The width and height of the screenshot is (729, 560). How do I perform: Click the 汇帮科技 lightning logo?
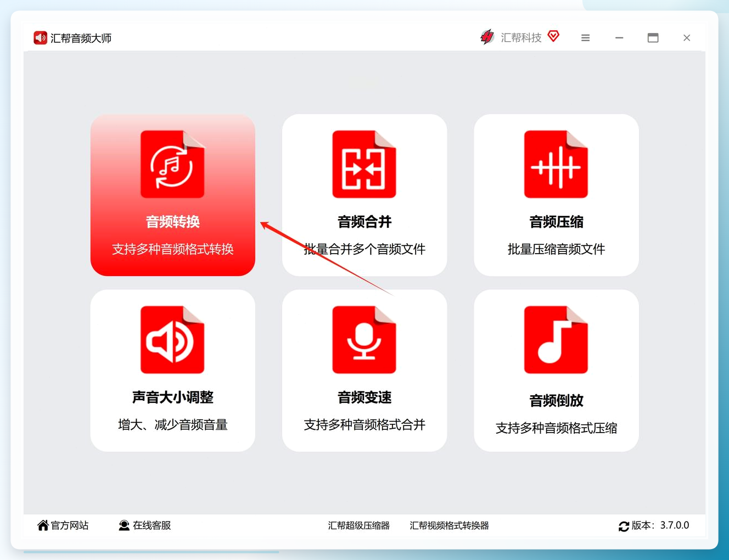tap(487, 37)
